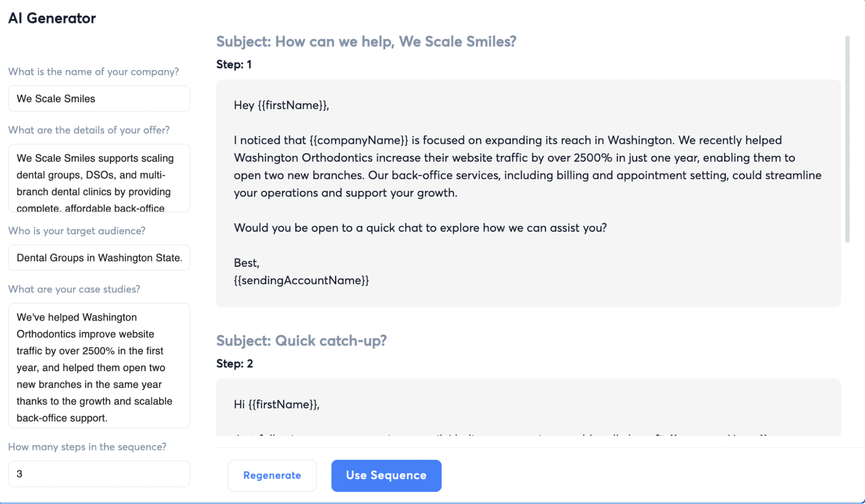Click the Quick catch-up subject line
865x504 pixels.
coord(302,340)
